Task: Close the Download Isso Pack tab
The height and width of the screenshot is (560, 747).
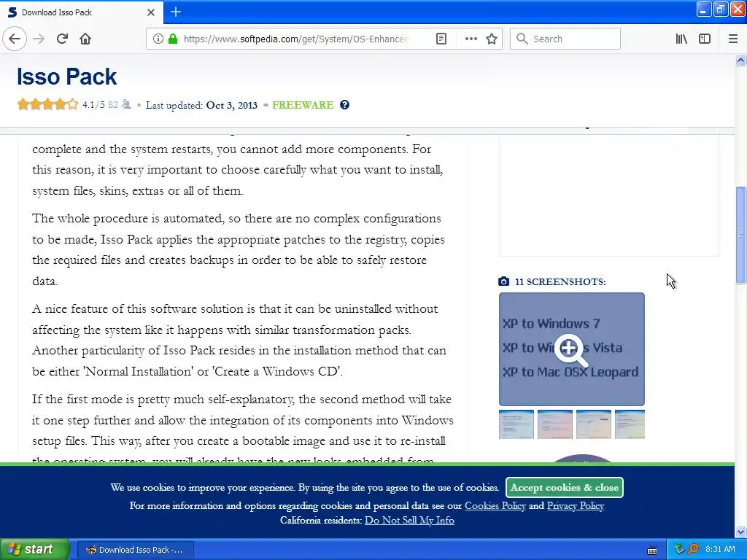Action: 151,12
